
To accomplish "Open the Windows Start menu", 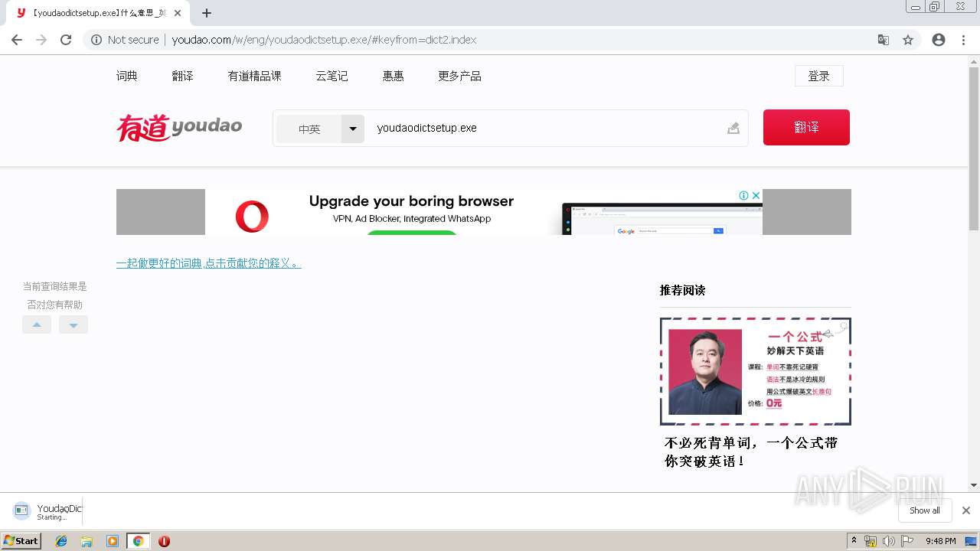I will tap(21, 541).
